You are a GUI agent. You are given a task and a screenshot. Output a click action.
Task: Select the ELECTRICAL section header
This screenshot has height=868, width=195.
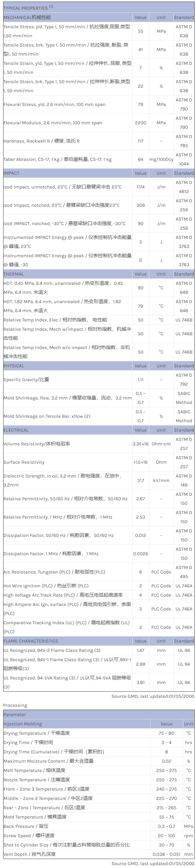[x=16, y=430]
